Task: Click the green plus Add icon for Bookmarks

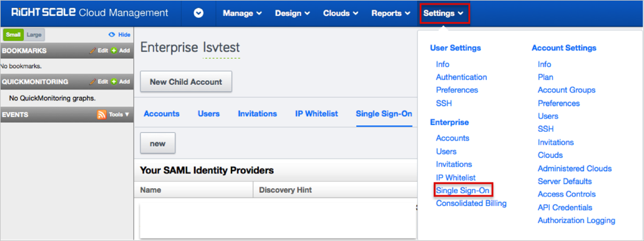Action: pyautogui.click(x=114, y=51)
